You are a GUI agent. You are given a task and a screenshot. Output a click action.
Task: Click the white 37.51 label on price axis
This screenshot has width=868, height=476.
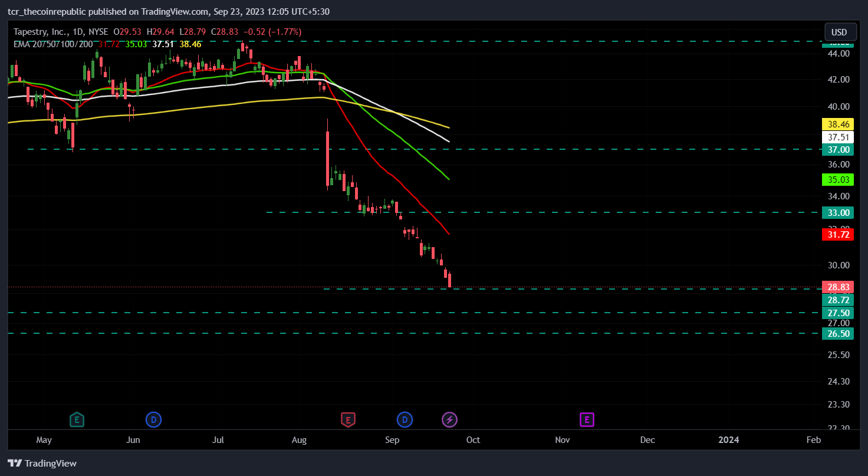(x=837, y=137)
